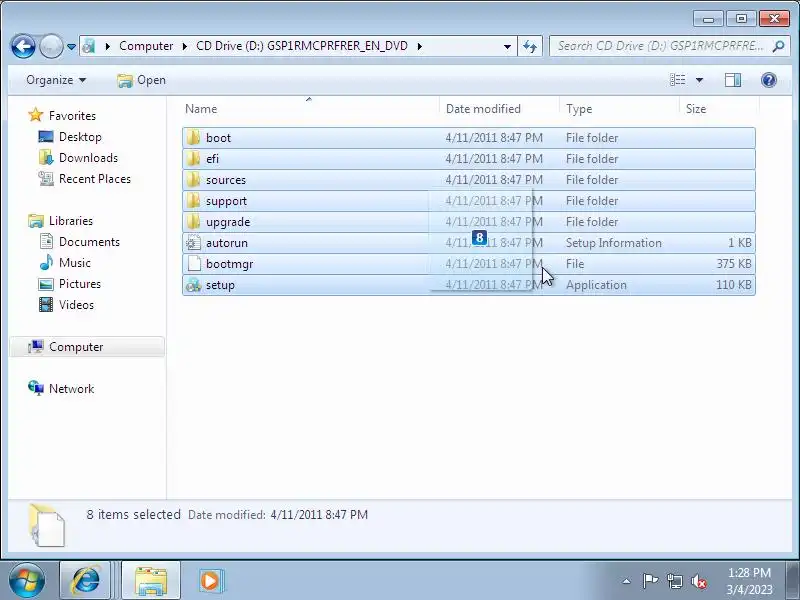This screenshot has width=800, height=600.
Task: Go back with the Back arrow button
Action: click(x=23, y=46)
